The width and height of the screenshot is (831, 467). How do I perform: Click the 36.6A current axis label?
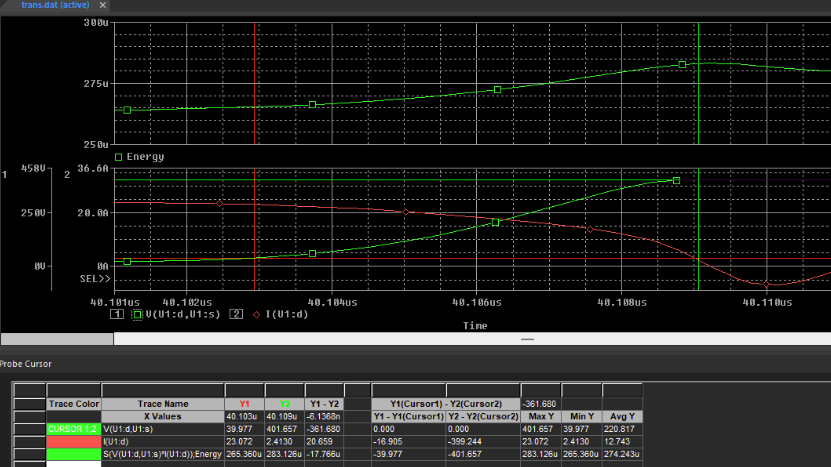click(x=93, y=169)
